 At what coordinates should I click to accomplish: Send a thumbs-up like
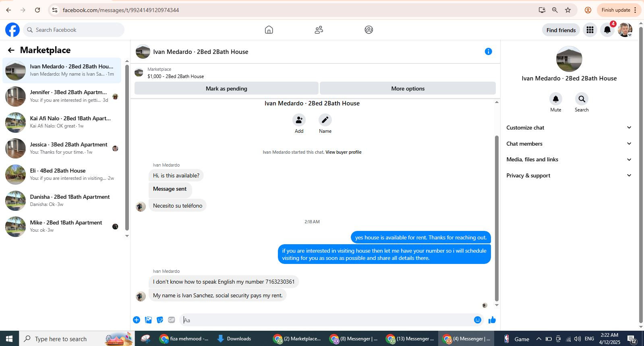click(492, 320)
